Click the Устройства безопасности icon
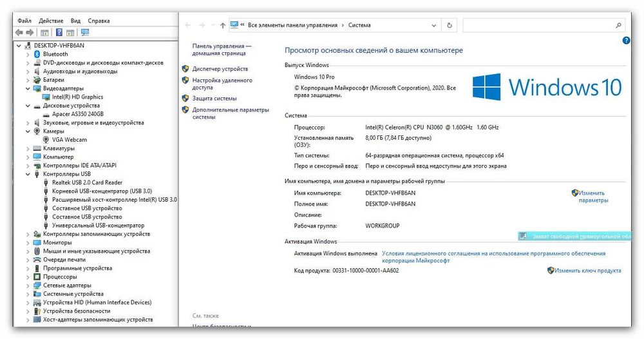This screenshot has width=644, height=339. tap(37, 311)
